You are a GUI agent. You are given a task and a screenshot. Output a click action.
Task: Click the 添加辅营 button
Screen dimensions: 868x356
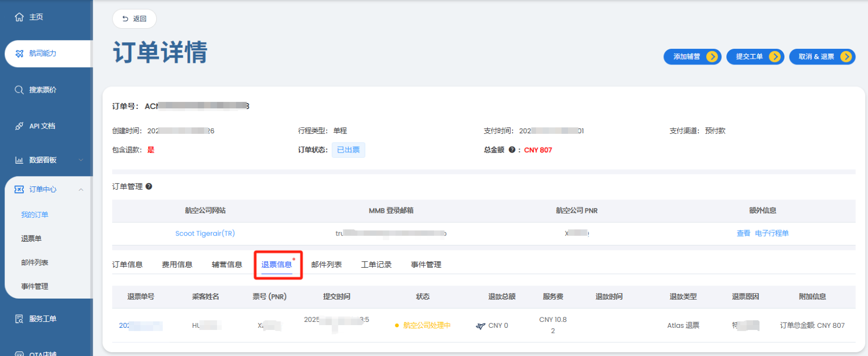[692, 57]
